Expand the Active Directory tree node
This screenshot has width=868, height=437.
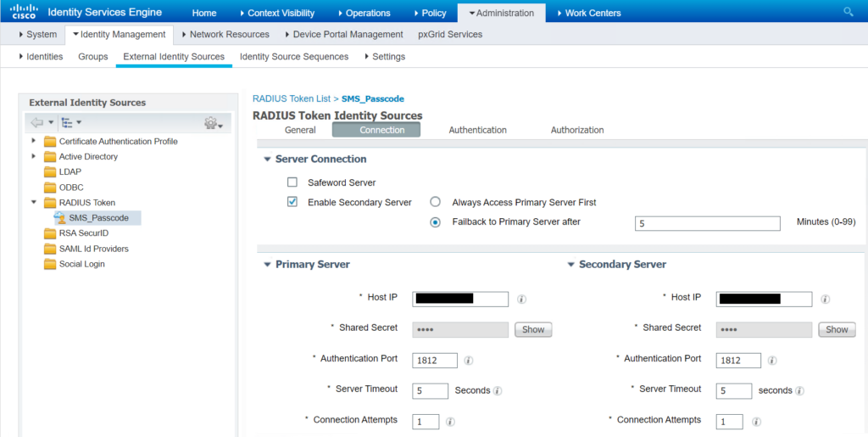(34, 157)
